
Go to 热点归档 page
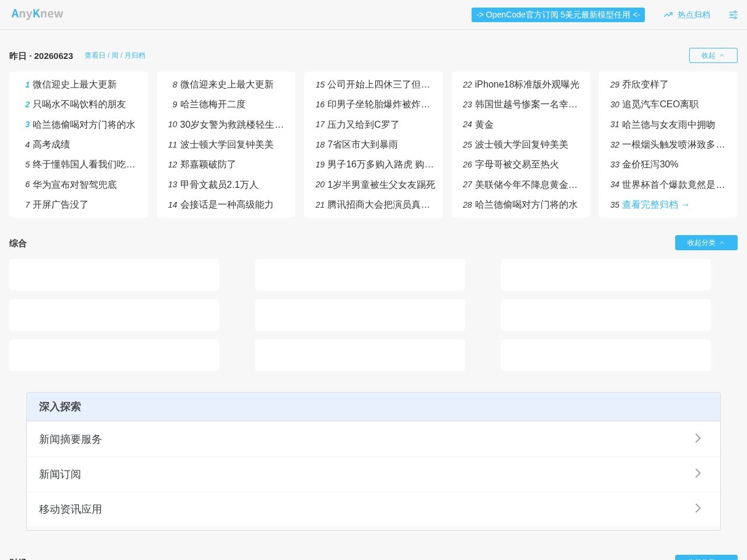point(694,15)
